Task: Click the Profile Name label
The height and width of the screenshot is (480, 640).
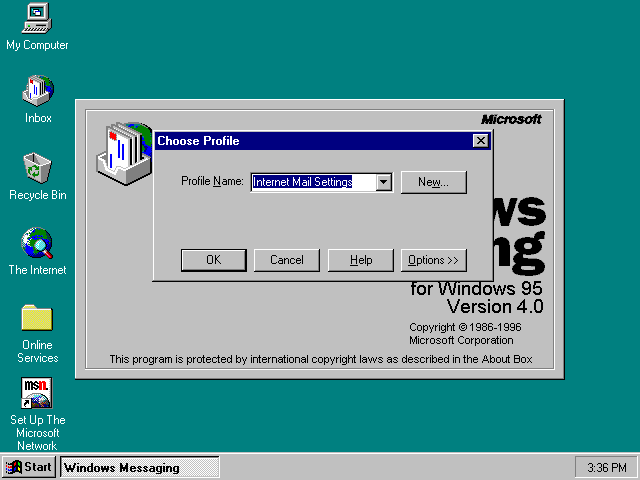Action: point(212,181)
